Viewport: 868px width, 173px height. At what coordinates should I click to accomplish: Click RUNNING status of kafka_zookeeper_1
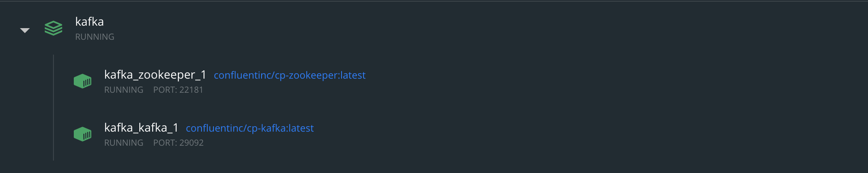[124, 90]
